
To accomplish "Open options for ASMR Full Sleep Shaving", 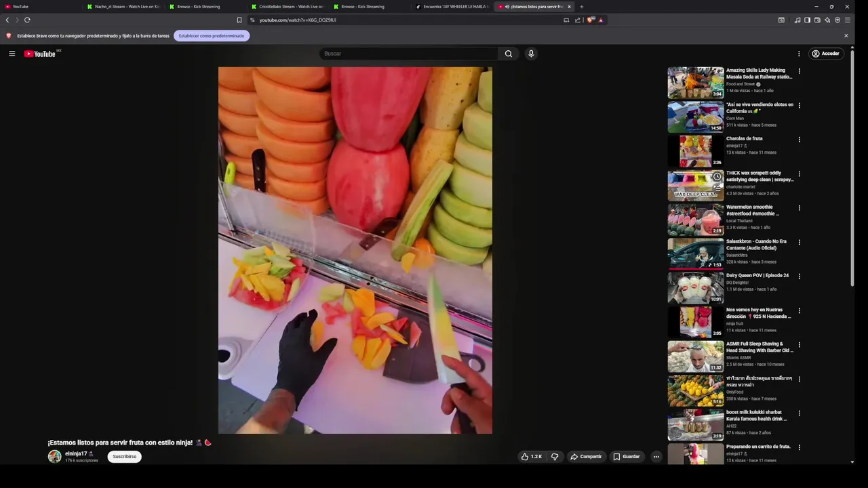I will 799,345.
